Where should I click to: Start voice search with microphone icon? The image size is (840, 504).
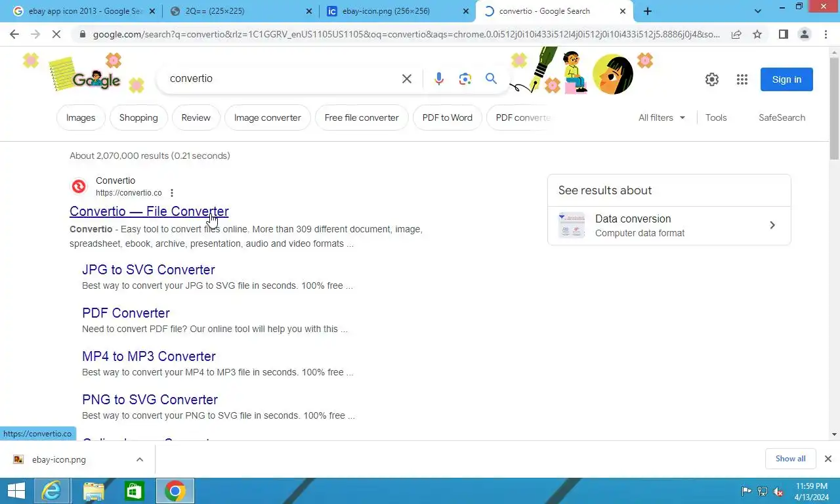coord(439,79)
